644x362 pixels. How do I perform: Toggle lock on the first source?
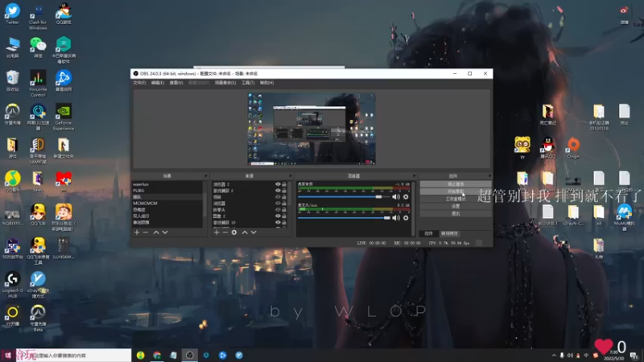click(284, 184)
